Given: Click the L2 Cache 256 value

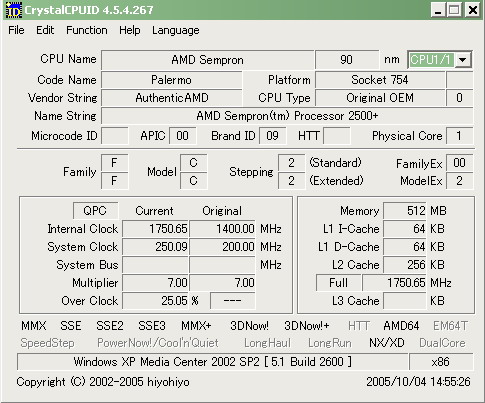Looking at the screenshot, I should pyautogui.click(x=405, y=265).
